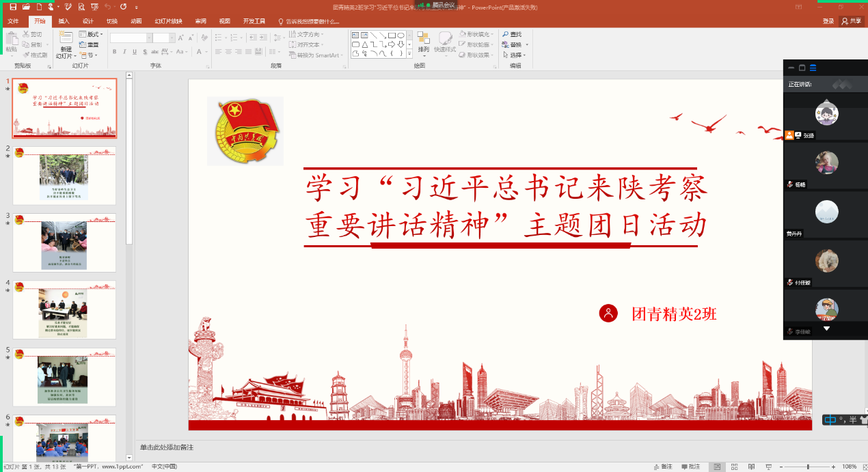Image resolution: width=868 pixels, height=472 pixels.
Task: Open Shape Outline (形状轮廓) dropdown
Action: pos(477,44)
